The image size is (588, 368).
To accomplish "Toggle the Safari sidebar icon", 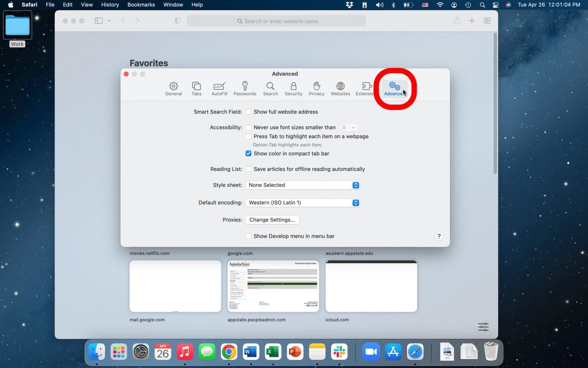I will 99,21.
